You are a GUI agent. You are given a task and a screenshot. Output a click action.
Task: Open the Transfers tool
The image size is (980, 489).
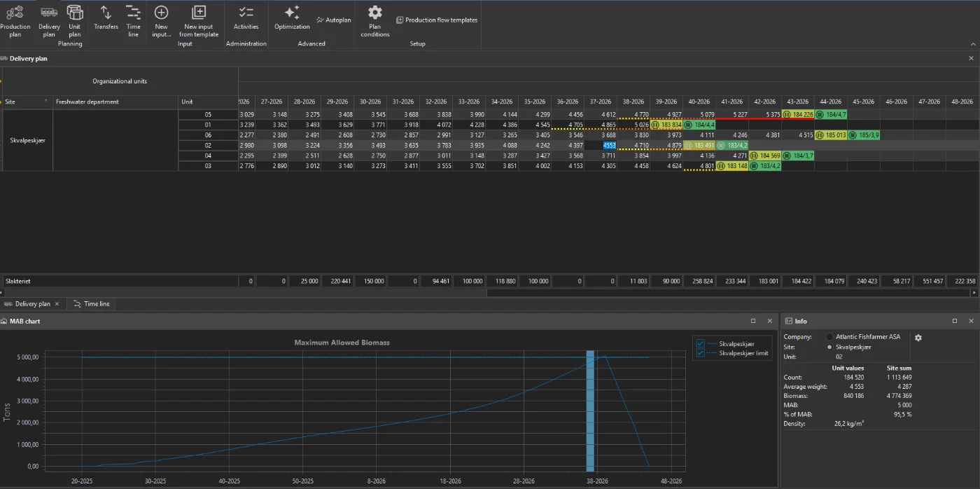[106, 18]
